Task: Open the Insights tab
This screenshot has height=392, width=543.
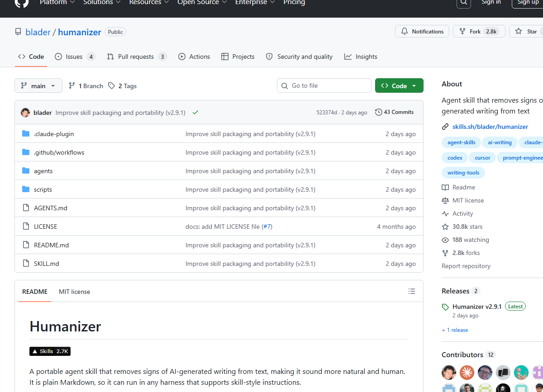Action: (x=361, y=57)
